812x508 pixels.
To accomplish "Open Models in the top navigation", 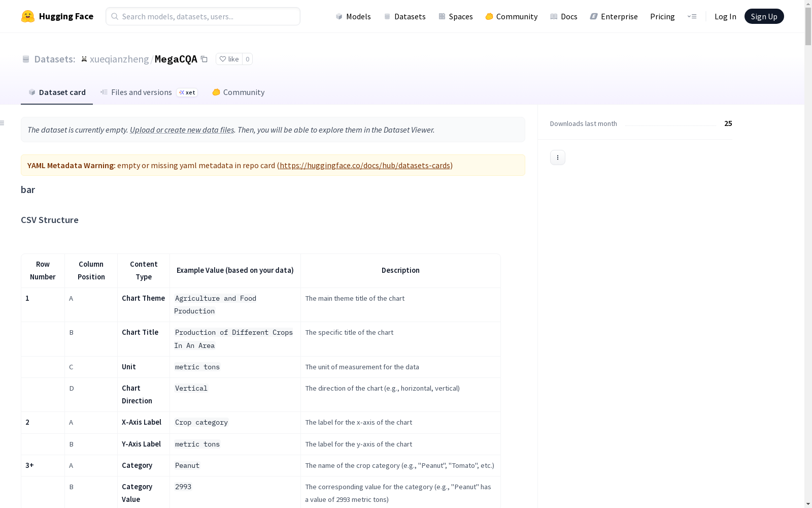I will pyautogui.click(x=353, y=16).
